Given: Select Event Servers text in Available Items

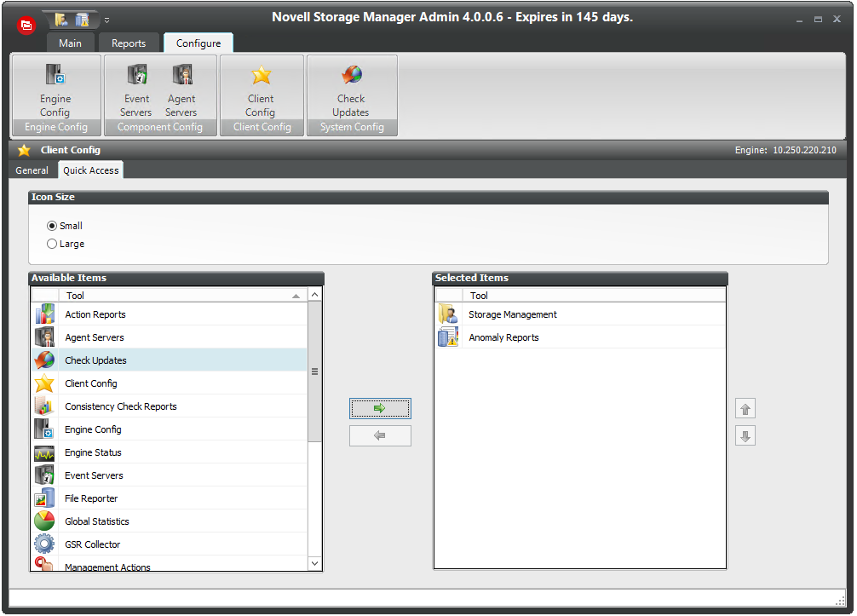Looking at the screenshot, I should click(94, 475).
